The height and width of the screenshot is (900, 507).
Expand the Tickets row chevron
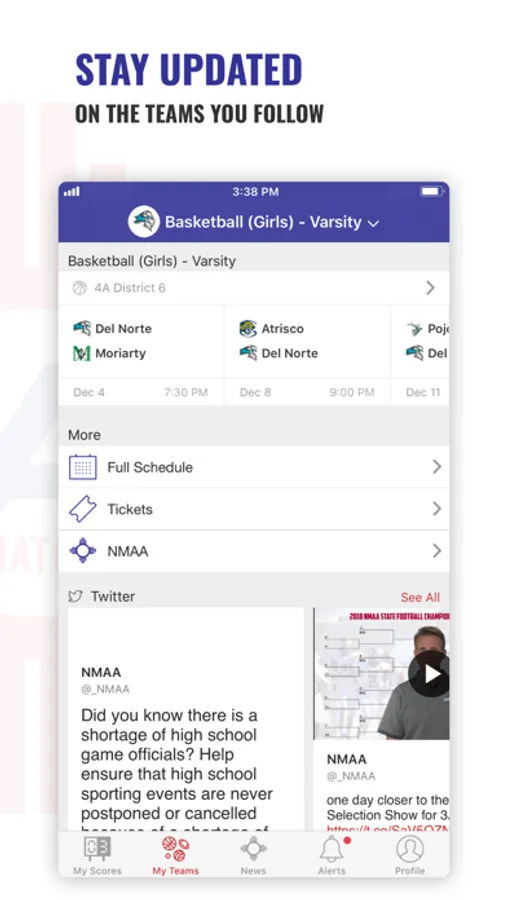[436, 509]
